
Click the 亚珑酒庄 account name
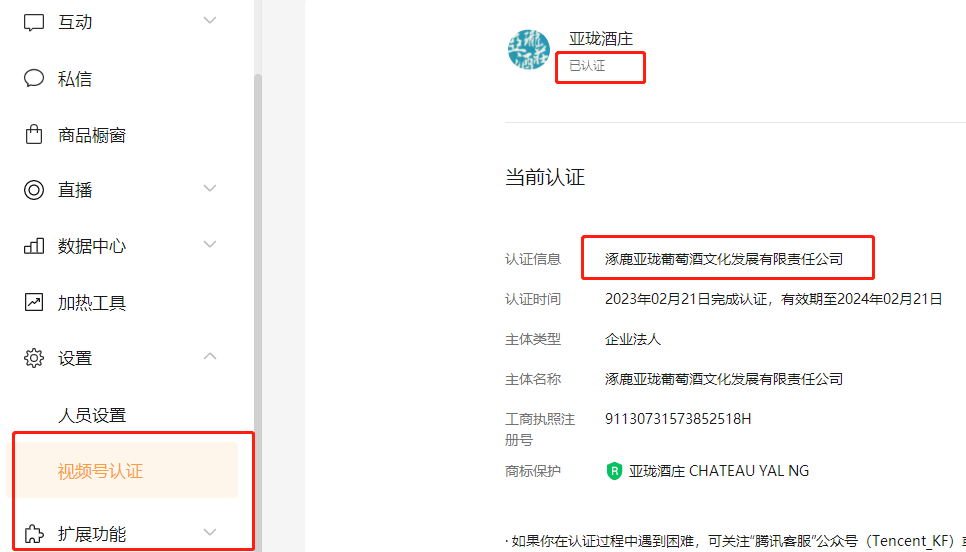(x=601, y=39)
